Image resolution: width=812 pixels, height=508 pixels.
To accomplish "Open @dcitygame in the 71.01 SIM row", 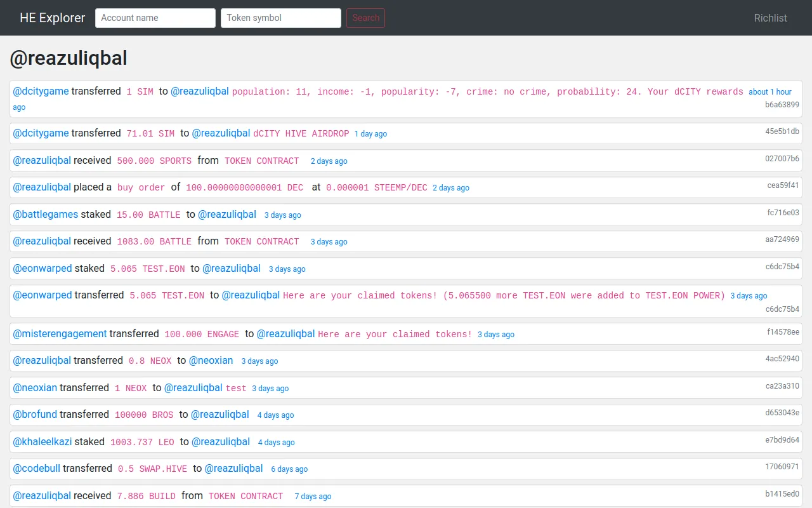I will coord(41,133).
